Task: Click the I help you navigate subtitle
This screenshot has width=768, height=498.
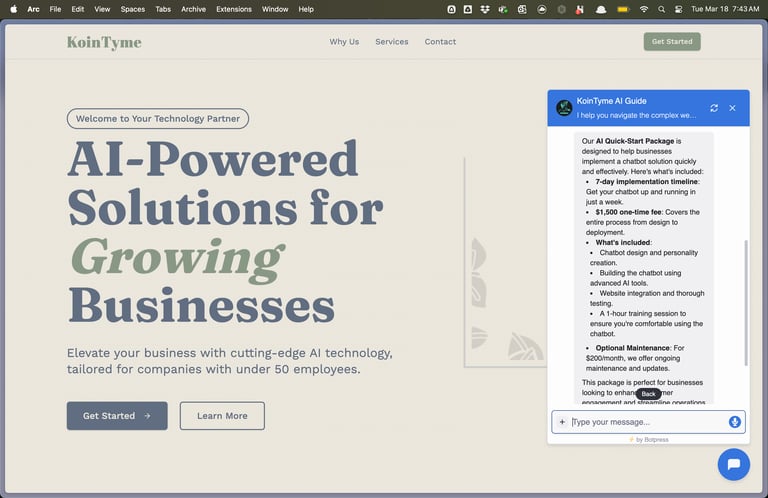Action: pos(636,115)
